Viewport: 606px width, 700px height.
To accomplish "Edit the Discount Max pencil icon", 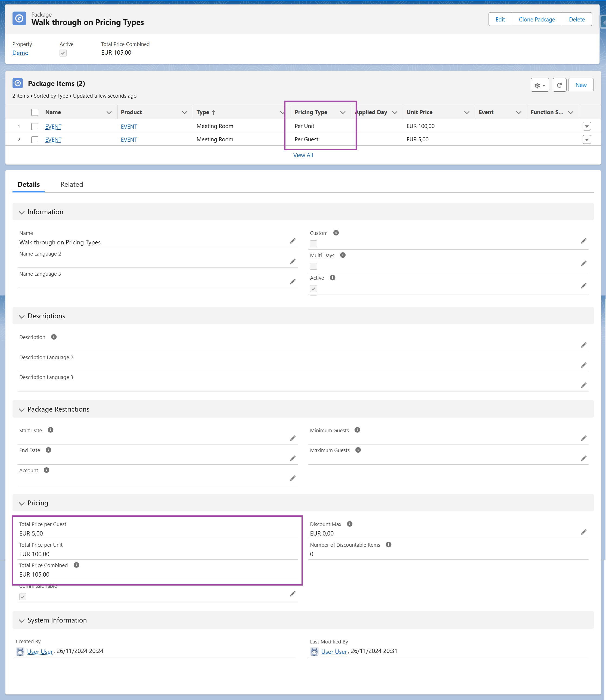I will click(x=584, y=532).
